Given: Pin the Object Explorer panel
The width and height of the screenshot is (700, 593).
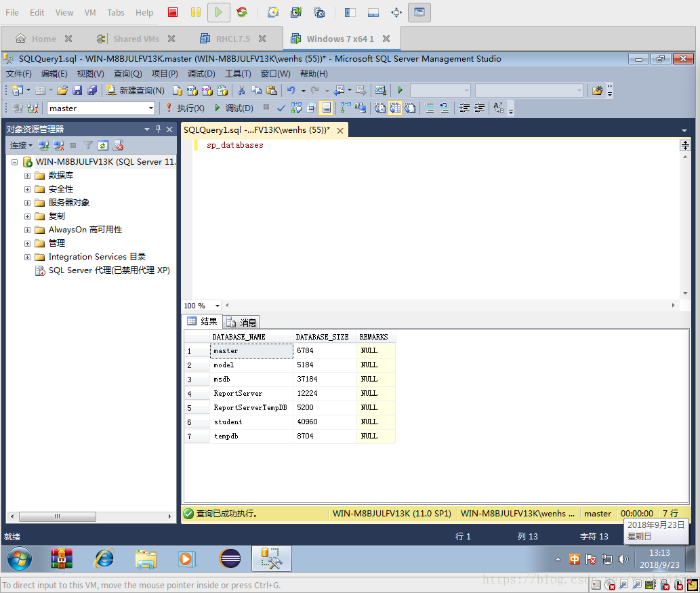Looking at the screenshot, I should click(x=158, y=129).
